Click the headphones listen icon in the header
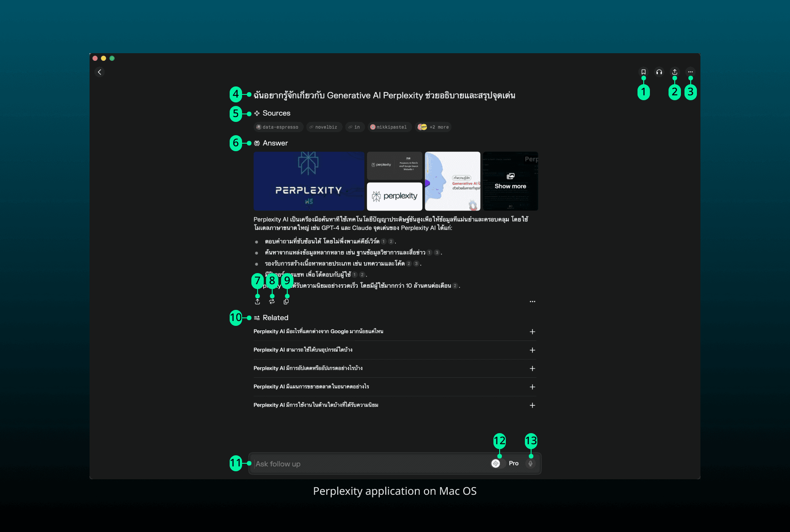790x532 pixels. [x=659, y=72]
